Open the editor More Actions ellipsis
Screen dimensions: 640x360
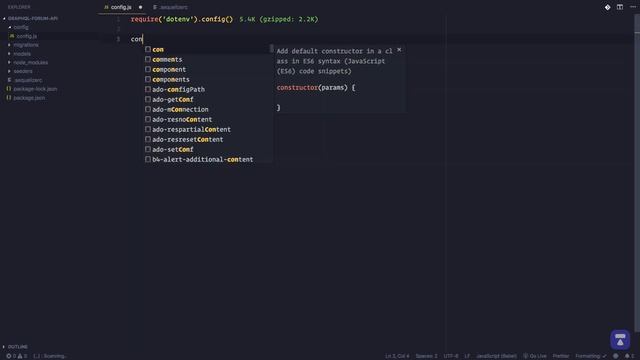pos(632,7)
